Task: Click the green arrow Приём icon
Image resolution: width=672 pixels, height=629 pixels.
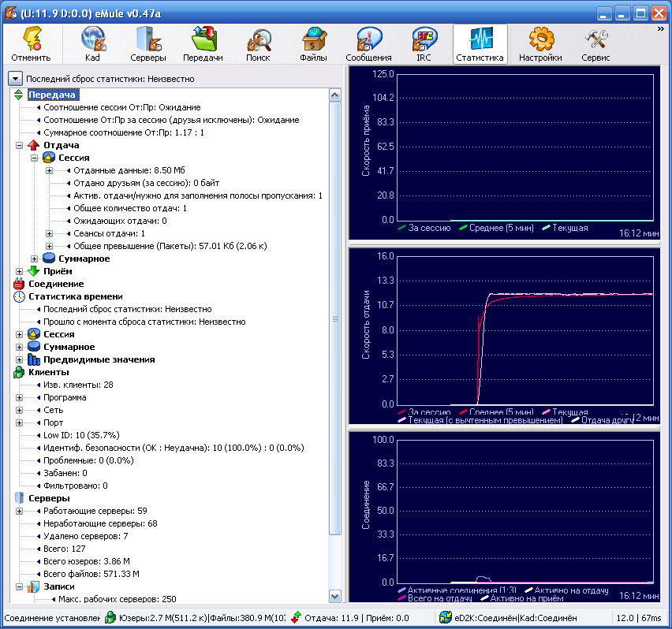Action: pos(33,271)
